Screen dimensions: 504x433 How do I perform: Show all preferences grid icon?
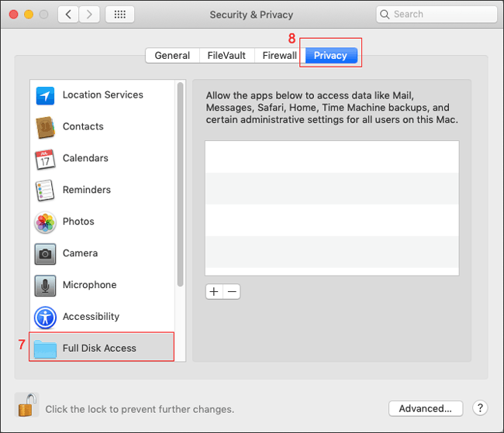coord(120,15)
